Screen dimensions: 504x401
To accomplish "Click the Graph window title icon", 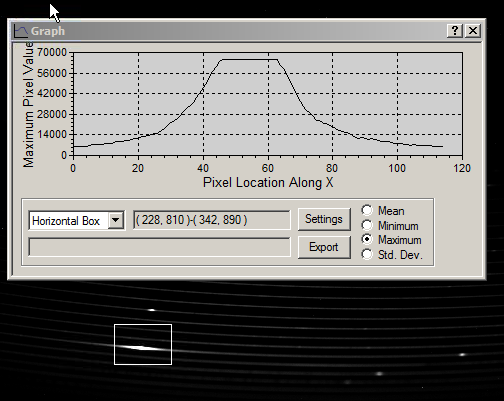I will (21, 31).
